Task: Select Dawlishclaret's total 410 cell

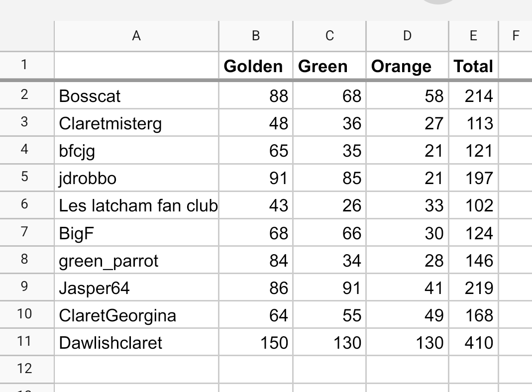Action: tap(474, 342)
